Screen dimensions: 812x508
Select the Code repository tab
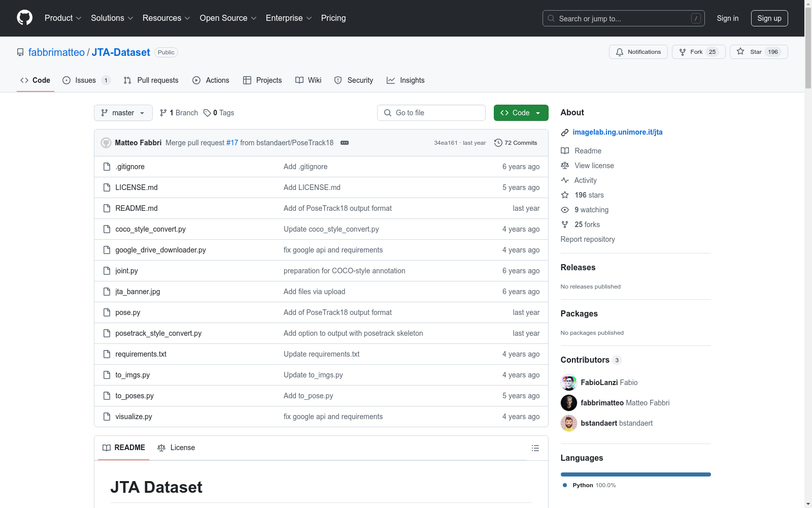[35, 80]
